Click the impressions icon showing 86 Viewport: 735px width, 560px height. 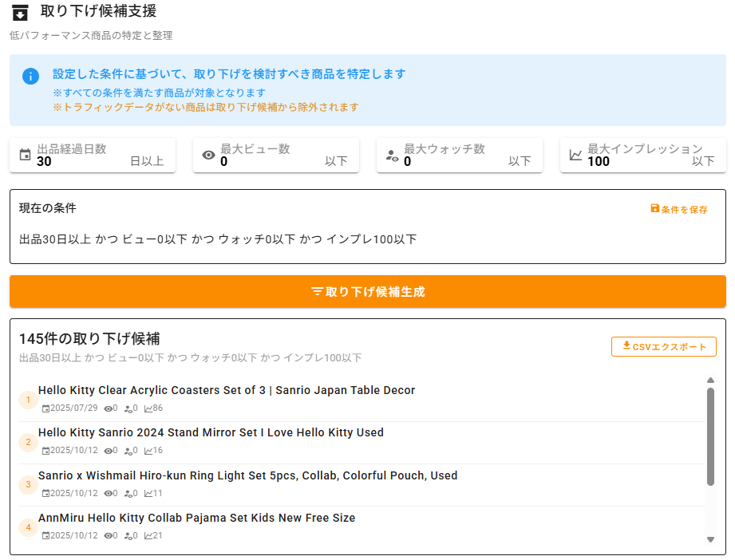click(x=148, y=408)
